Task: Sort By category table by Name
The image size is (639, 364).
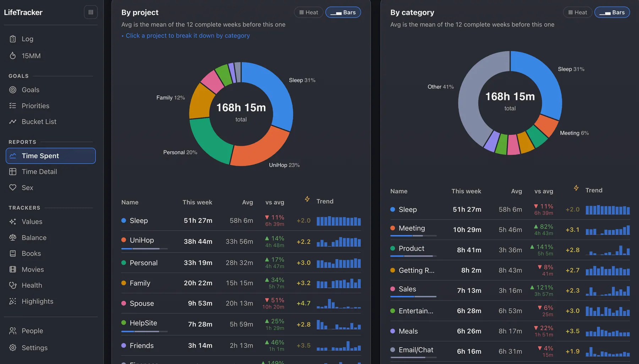Action: point(399,191)
